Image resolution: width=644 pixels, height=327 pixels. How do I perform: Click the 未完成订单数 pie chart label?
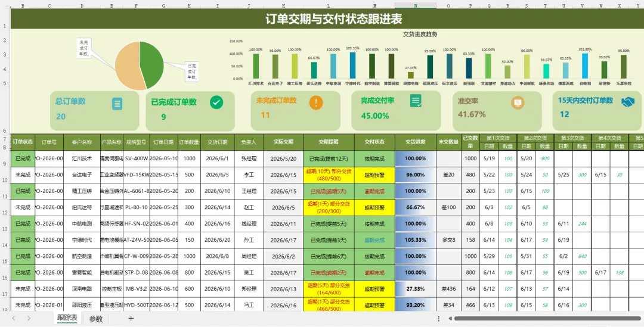pyautogui.click(x=84, y=48)
